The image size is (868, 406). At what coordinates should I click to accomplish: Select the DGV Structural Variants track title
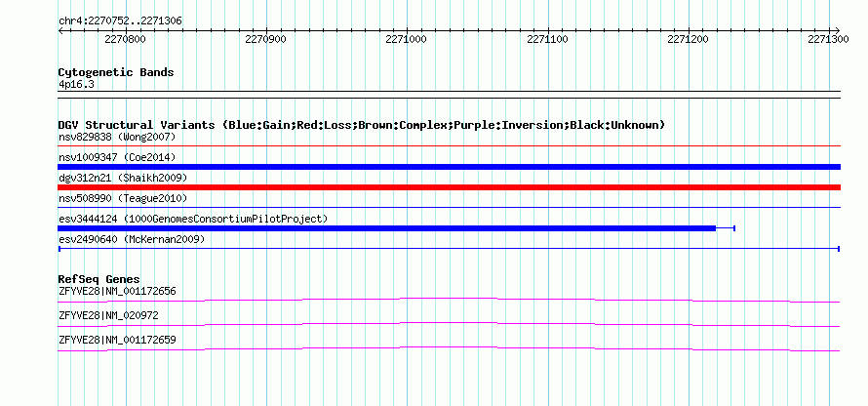(362, 125)
